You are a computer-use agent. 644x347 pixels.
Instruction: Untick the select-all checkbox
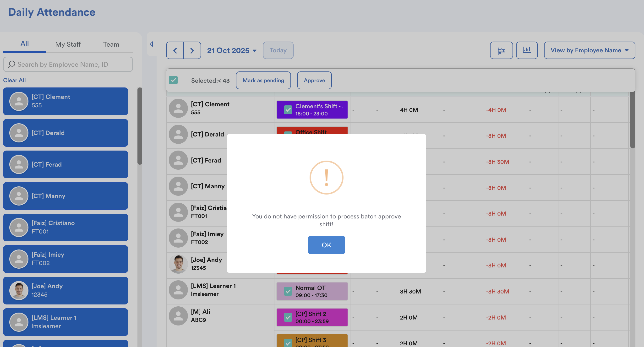(173, 80)
